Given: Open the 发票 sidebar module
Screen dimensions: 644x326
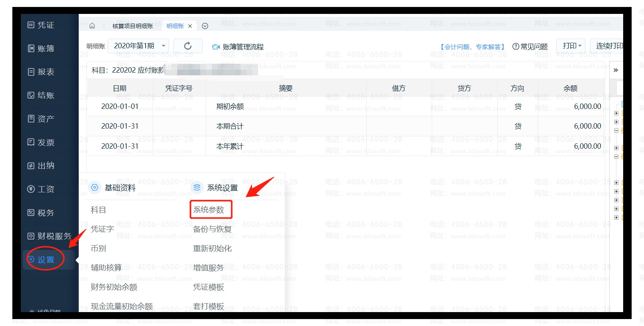Looking at the screenshot, I should click(x=41, y=142).
